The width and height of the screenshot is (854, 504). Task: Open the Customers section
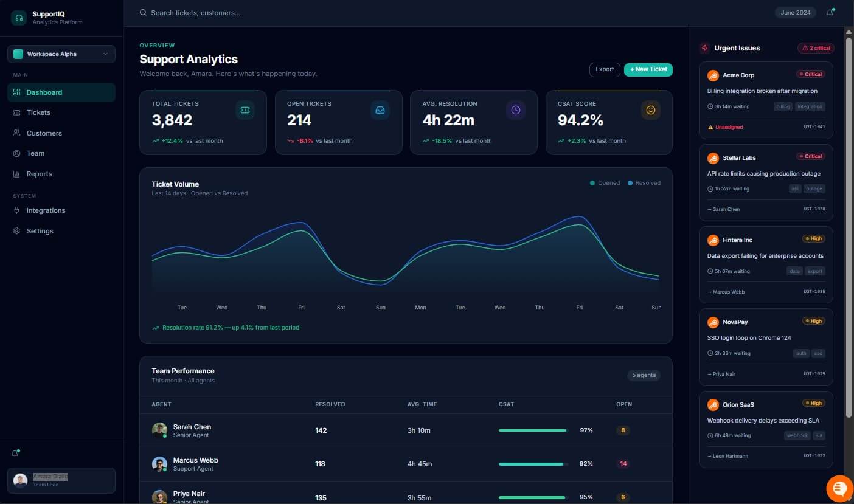click(61, 133)
